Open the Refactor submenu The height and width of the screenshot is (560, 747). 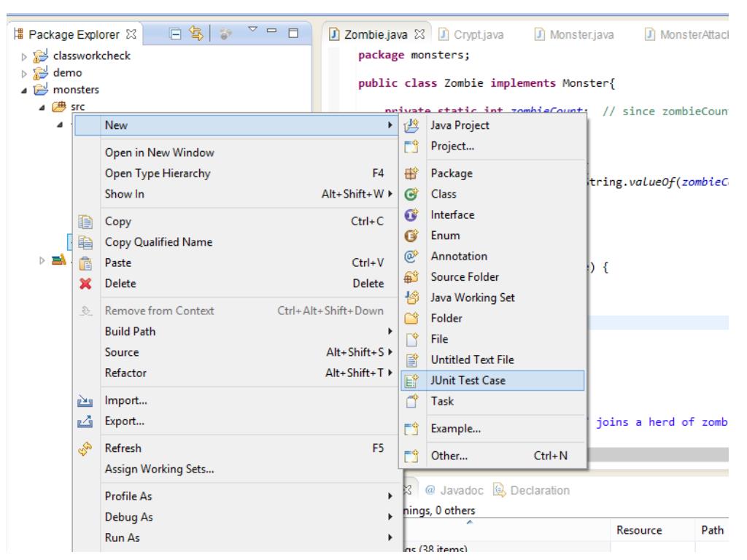point(236,373)
